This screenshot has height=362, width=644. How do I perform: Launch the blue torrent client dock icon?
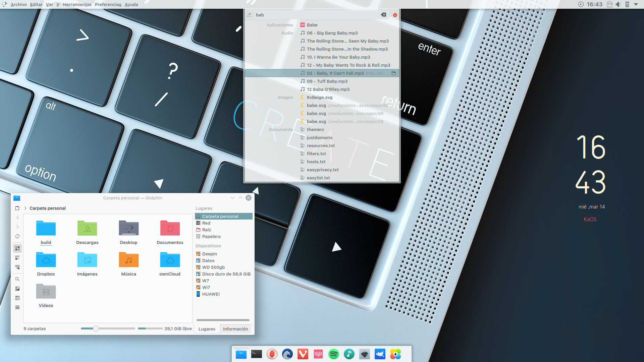pyautogui.click(x=287, y=354)
